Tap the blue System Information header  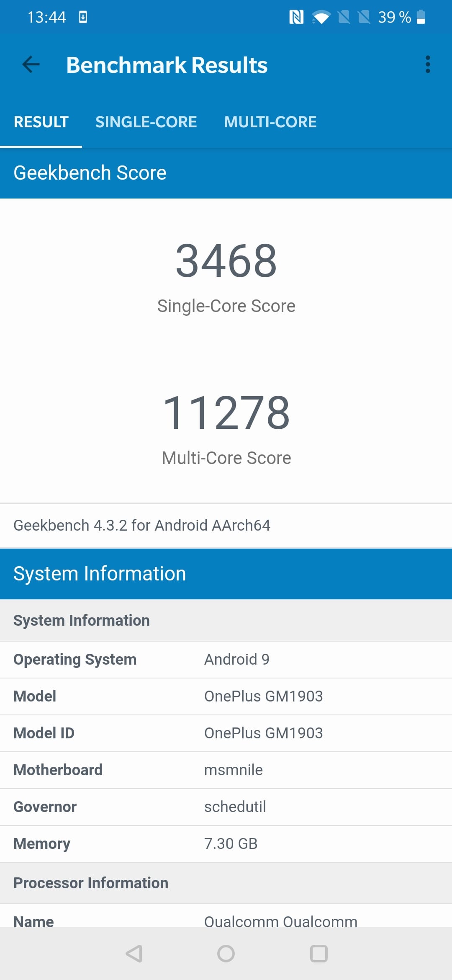click(100, 574)
